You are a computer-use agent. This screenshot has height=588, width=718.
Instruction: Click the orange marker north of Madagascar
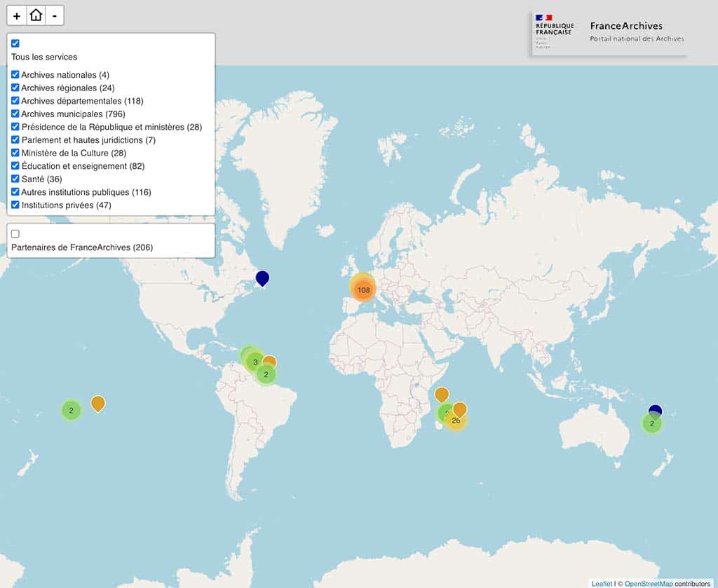click(x=442, y=395)
